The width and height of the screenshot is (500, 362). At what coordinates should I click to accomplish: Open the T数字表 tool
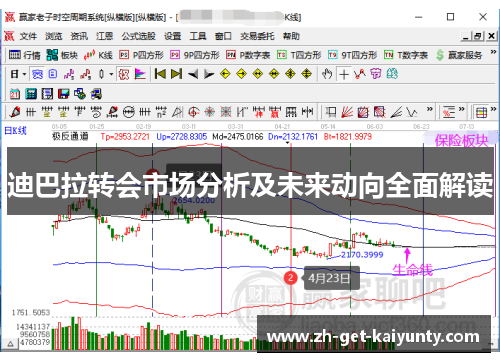point(406,55)
